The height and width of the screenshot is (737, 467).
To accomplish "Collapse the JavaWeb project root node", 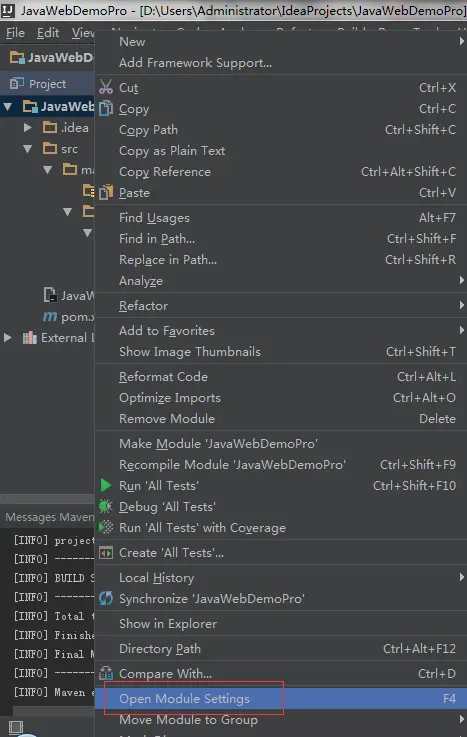I will click(8, 107).
